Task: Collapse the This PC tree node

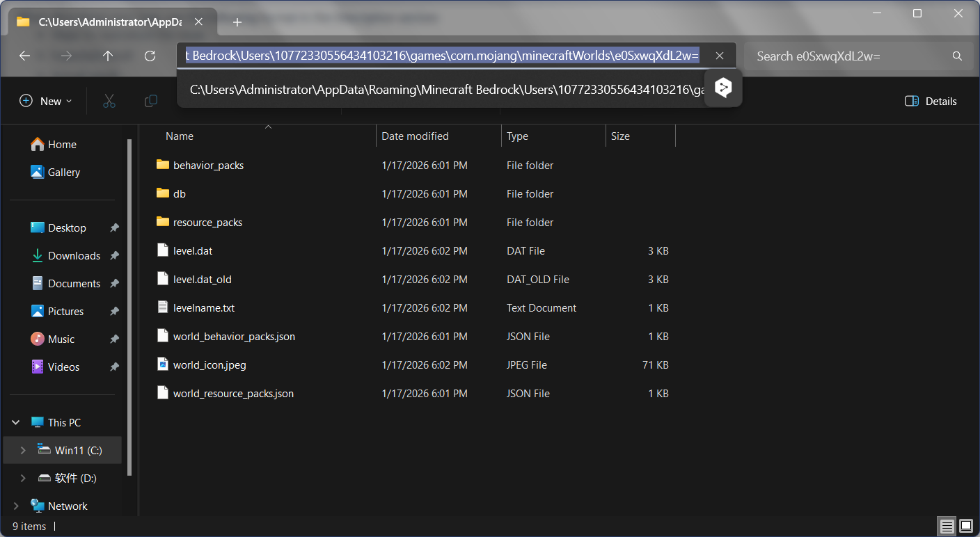Action: point(15,423)
